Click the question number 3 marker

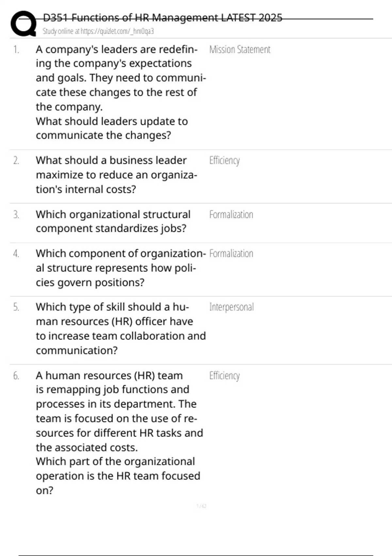tap(16, 215)
